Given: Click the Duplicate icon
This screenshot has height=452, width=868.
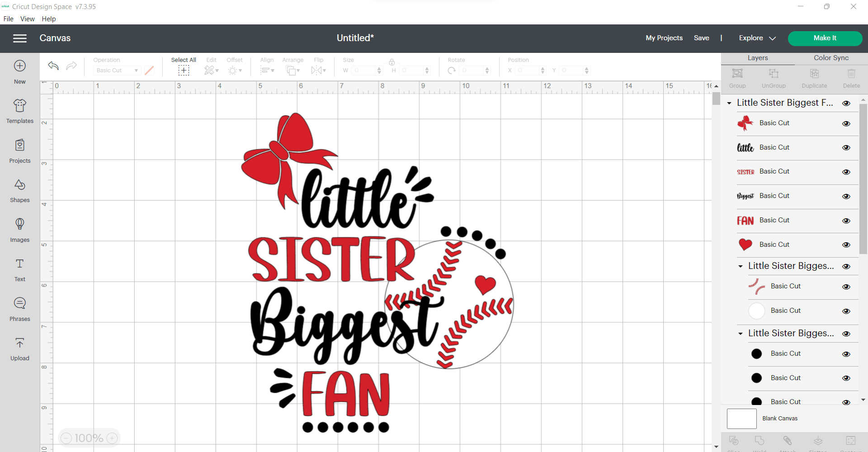Looking at the screenshot, I should tap(814, 74).
